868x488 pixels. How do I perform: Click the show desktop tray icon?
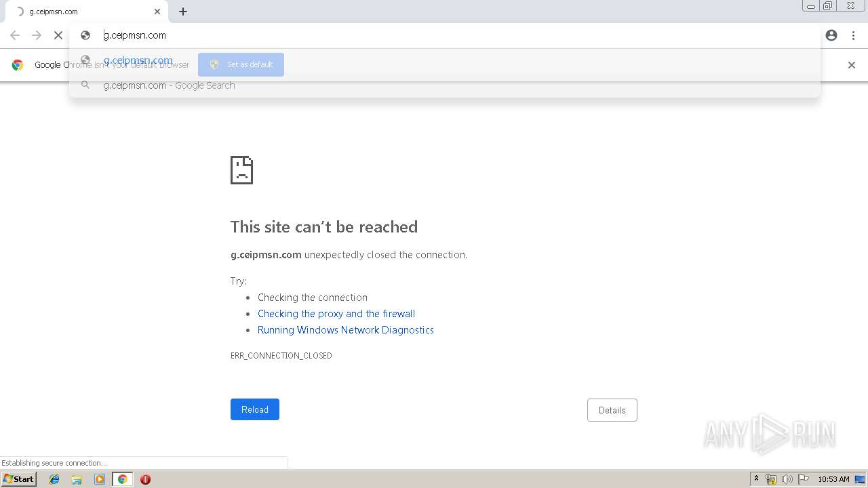click(861, 479)
